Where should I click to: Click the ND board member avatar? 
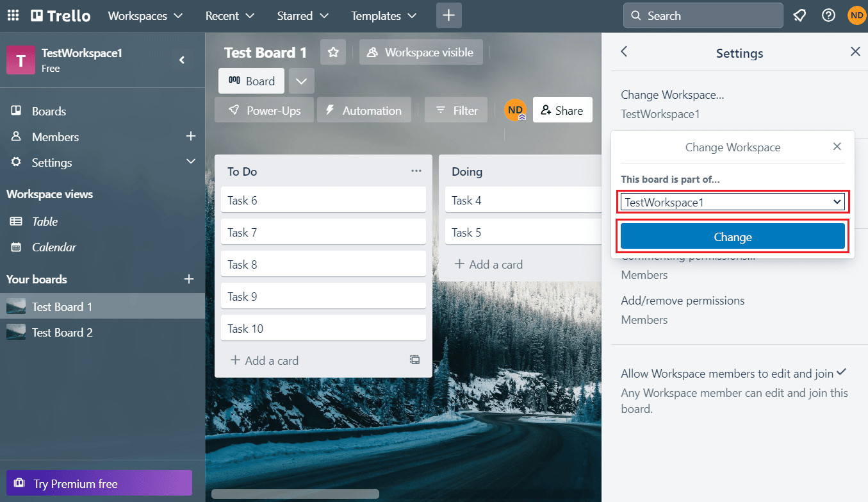tap(515, 110)
